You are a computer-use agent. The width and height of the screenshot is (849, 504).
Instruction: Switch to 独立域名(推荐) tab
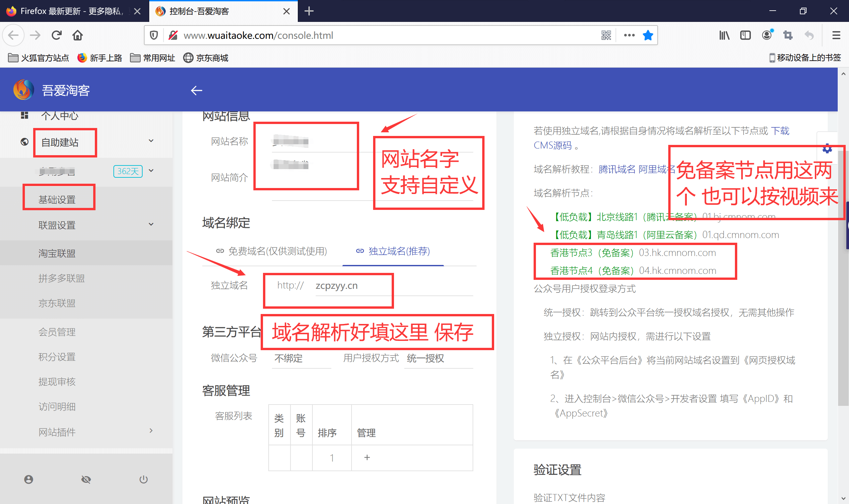pos(393,251)
